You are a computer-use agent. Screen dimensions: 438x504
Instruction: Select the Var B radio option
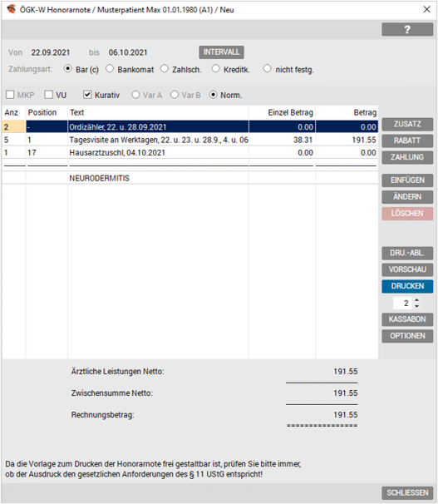(x=175, y=95)
